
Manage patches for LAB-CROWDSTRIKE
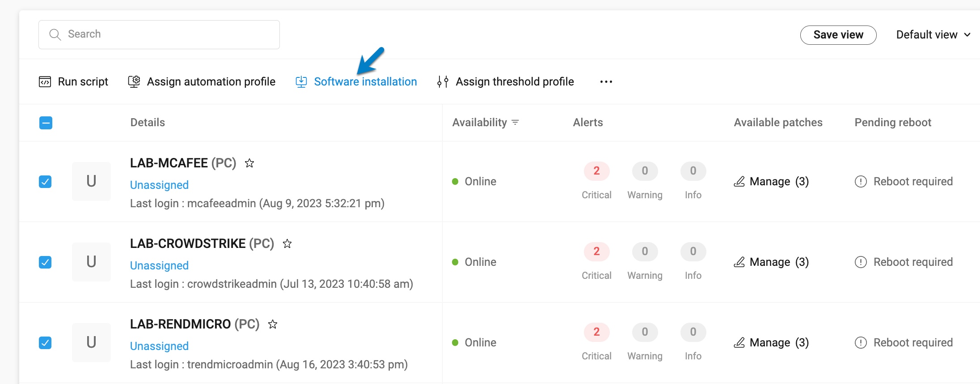click(x=771, y=262)
